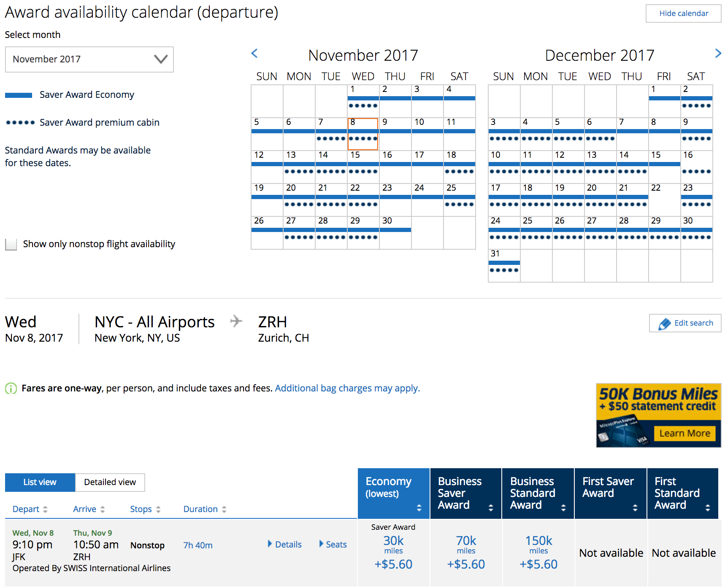Sort by First Saver Award arrows
Screen dimensions: 725x588
[635, 508]
